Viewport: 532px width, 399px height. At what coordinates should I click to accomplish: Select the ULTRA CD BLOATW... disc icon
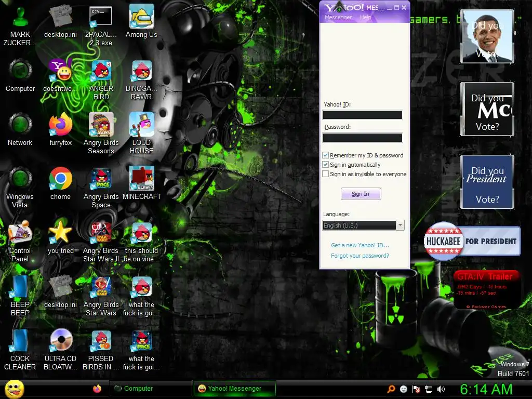(x=60, y=349)
